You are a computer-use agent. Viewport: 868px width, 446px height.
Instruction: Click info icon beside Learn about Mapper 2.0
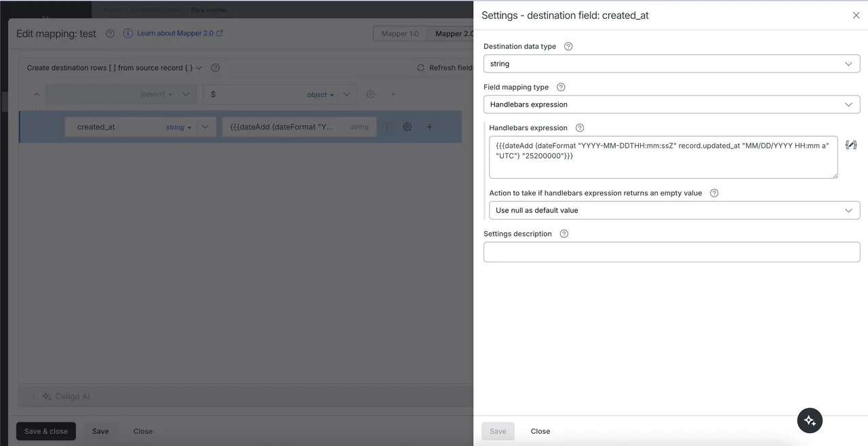(128, 33)
